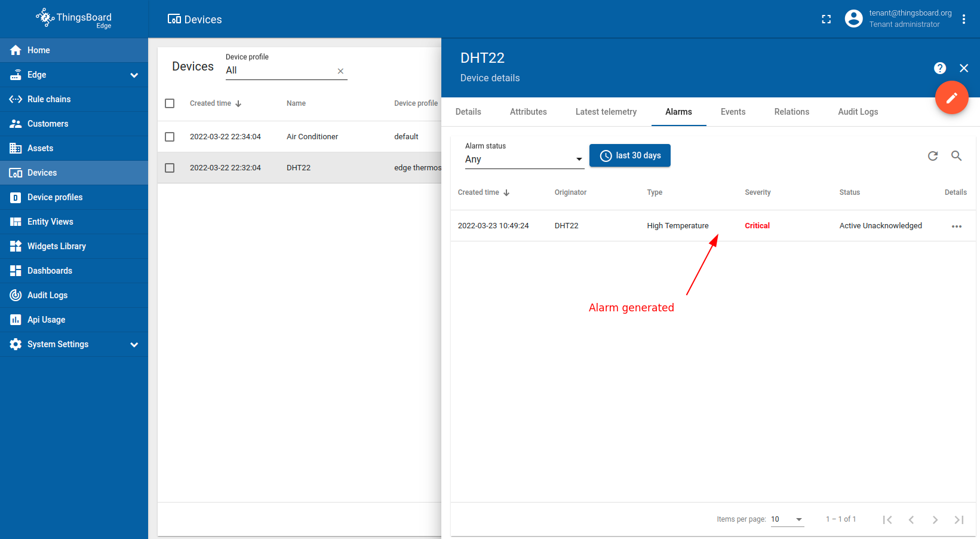
Task: Navigate to Entity Views
Action: click(x=74, y=222)
